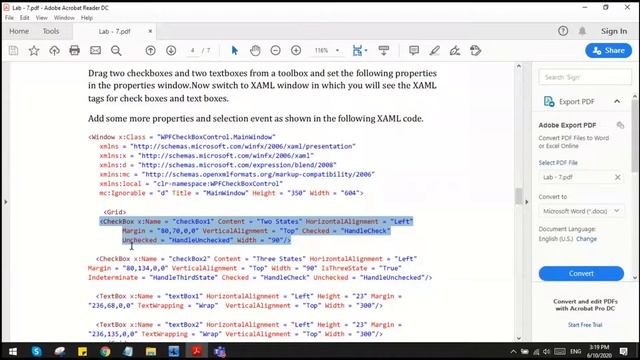This screenshot has width=640, height=360.
Task: Open the Action Center notifications
Action: [x=623, y=351]
